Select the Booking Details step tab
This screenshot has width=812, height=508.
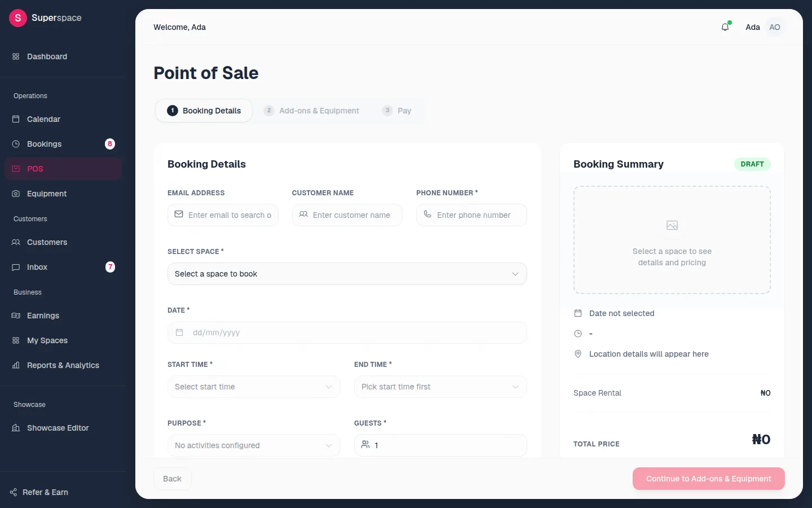[x=204, y=111]
